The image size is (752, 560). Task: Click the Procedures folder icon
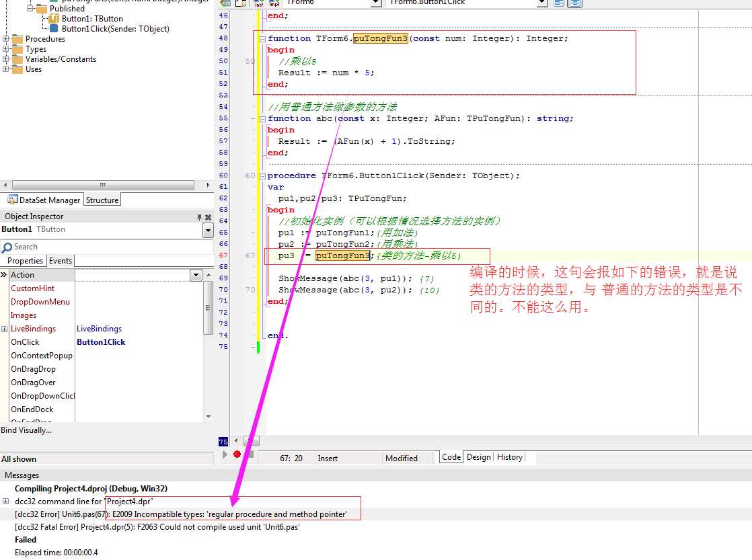17,39
